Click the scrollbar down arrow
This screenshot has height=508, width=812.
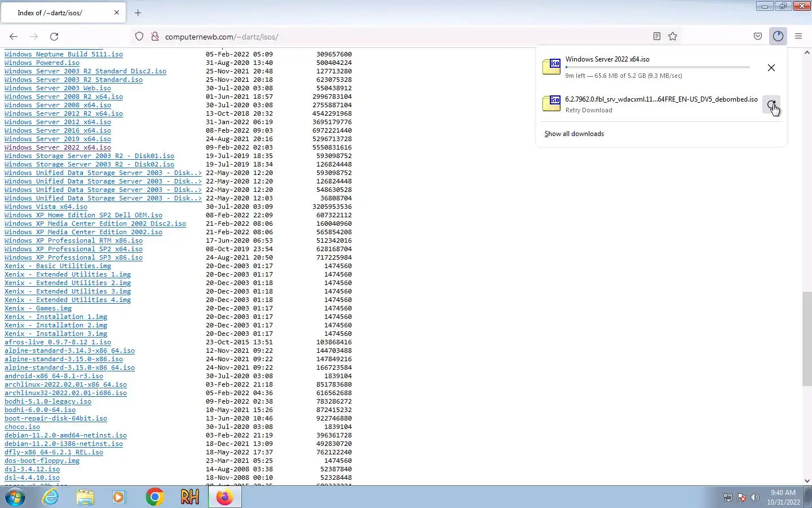tap(807, 481)
